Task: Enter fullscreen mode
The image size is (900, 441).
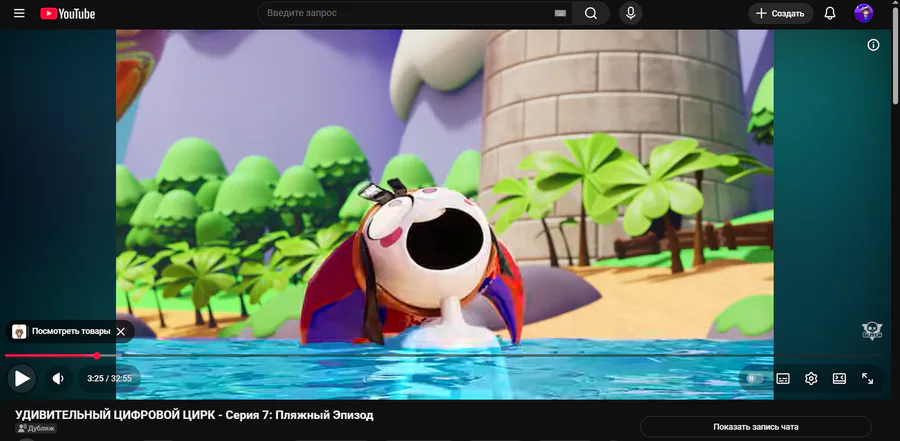Action: [x=867, y=378]
